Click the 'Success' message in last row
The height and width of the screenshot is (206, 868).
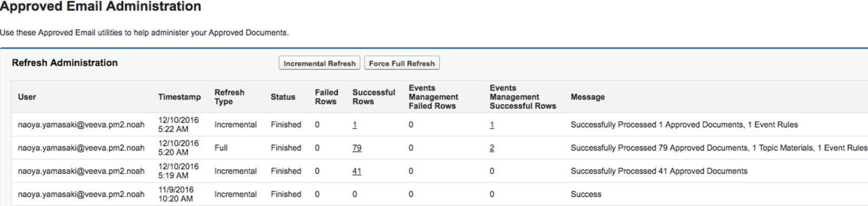coord(586,194)
